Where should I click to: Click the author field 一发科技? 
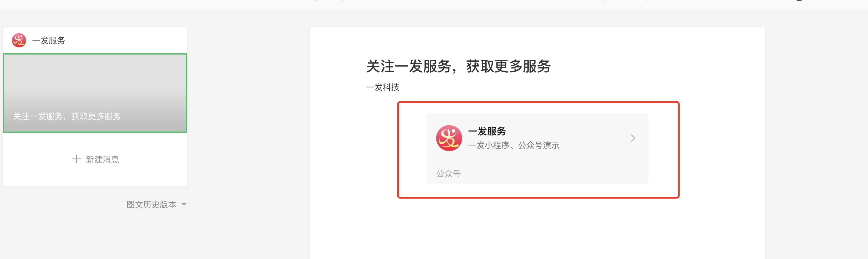tap(382, 87)
